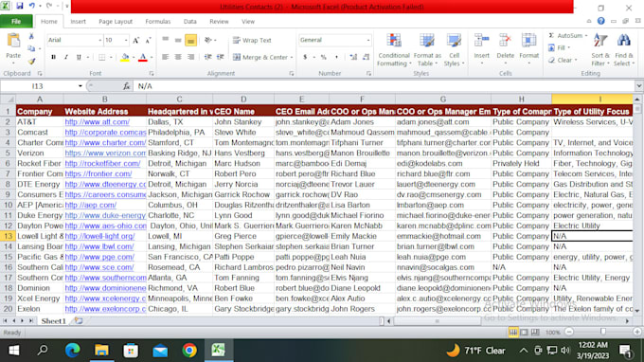Decrease font size with shrink icon
The image size is (644, 362).
[x=148, y=40]
